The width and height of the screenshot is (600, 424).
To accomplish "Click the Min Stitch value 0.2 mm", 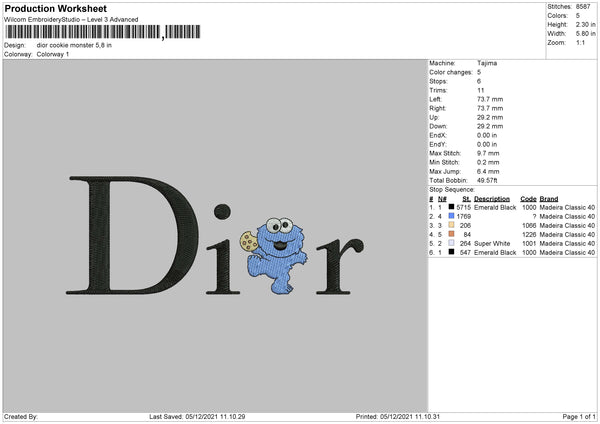I will pos(488,163).
